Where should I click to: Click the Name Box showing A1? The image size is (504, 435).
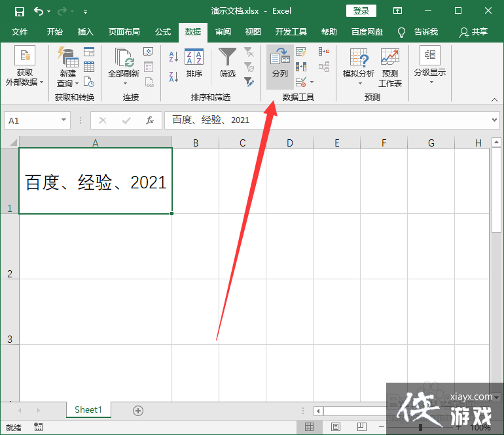tap(32, 120)
